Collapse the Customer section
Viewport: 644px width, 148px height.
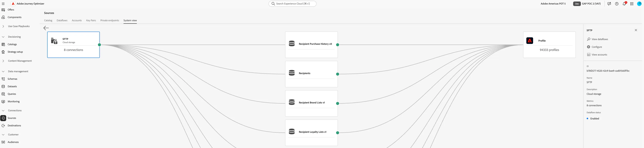pos(3,134)
